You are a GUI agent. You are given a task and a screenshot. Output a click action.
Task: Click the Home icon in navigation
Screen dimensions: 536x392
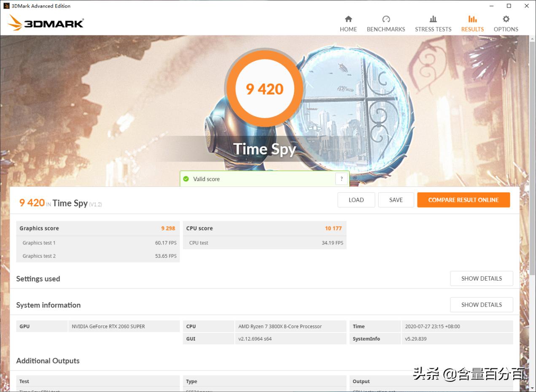tap(348, 19)
